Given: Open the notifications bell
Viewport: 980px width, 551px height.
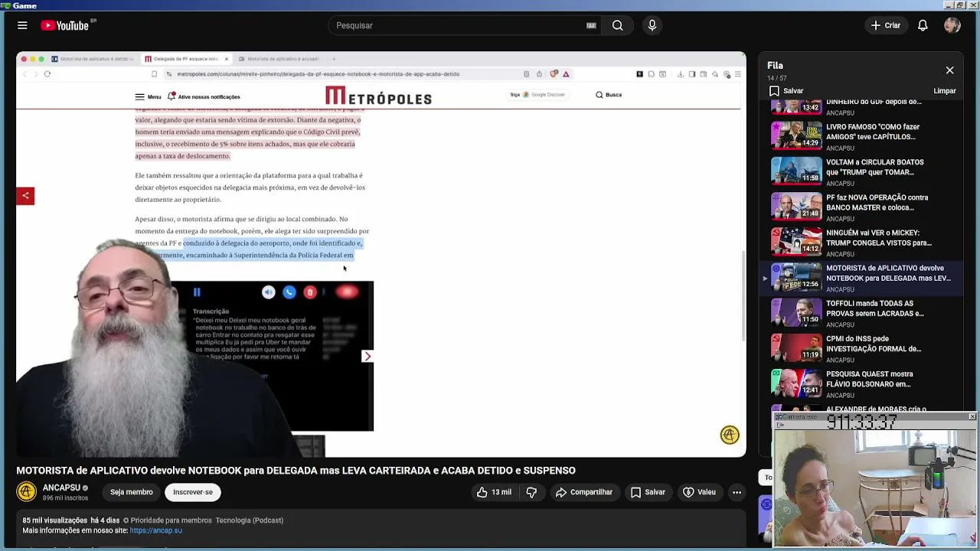Looking at the screenshot, I should tap(923, 25).
